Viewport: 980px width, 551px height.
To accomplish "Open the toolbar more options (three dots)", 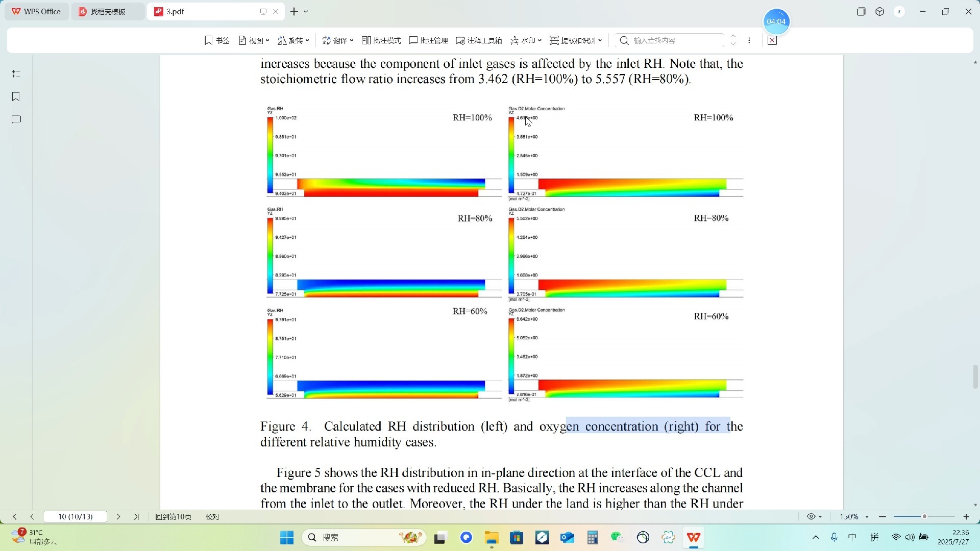I will (749, 40).
